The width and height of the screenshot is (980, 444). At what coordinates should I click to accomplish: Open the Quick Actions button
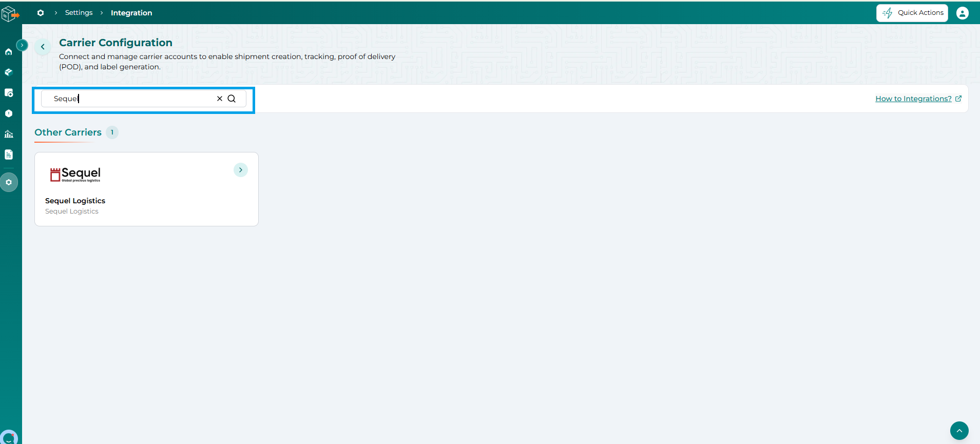coord(912,13)
